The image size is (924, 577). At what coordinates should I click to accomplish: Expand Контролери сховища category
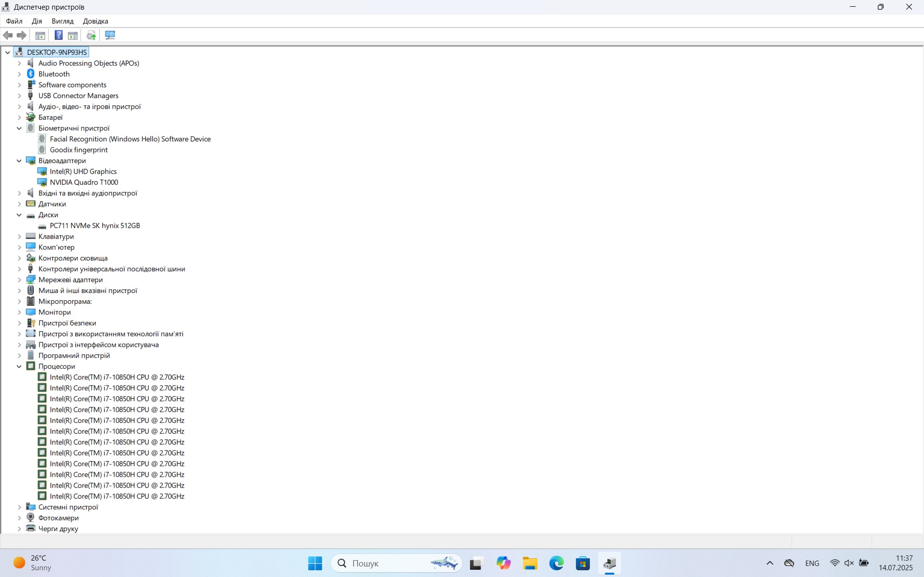tap(19, 258)
